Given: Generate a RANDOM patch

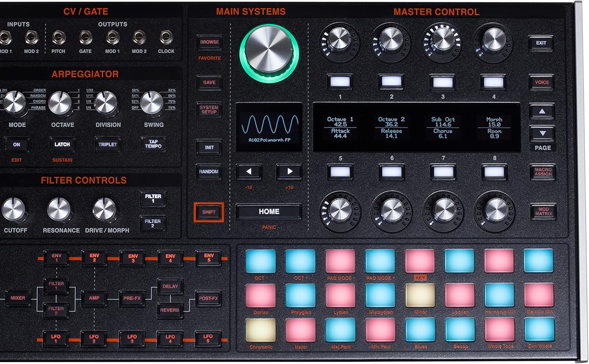Looking at the screenshot, I should pyautogui.click(x=210, y=172).
